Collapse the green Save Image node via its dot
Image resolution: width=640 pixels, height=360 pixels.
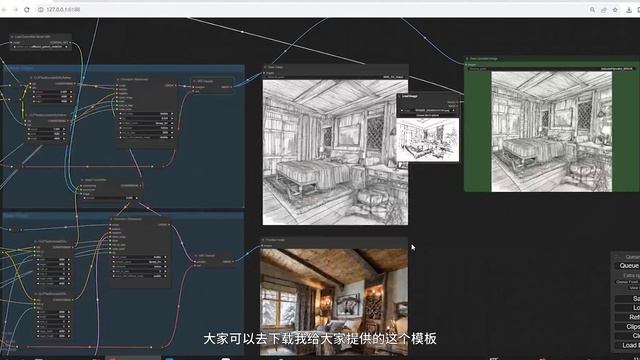[x=467, y=59]
